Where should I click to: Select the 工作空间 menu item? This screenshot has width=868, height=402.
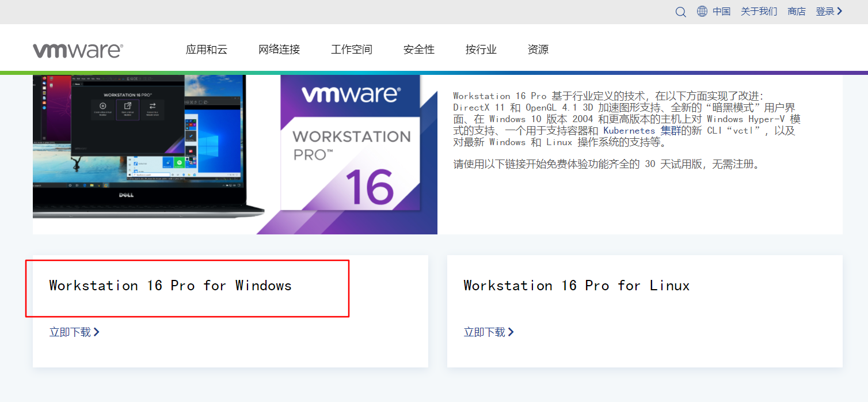click(351, 50)
